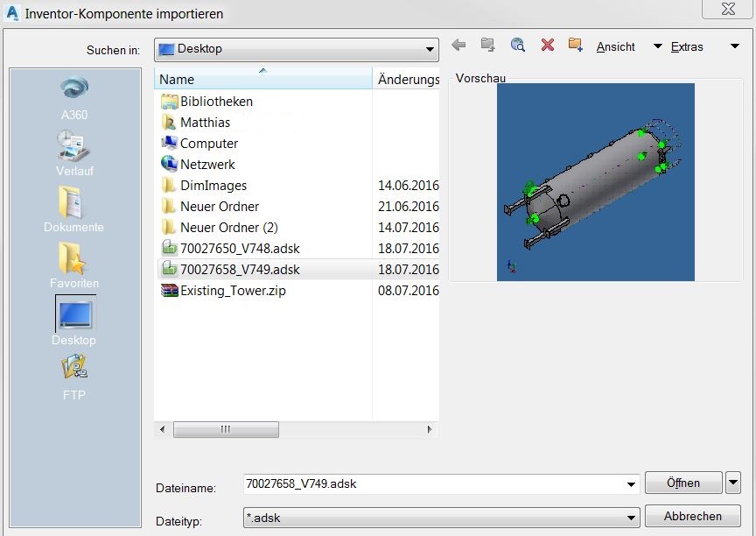Viewport: 756px width, 536px height.
Task: Sort by the Name column header
Action: click(263, 79)
